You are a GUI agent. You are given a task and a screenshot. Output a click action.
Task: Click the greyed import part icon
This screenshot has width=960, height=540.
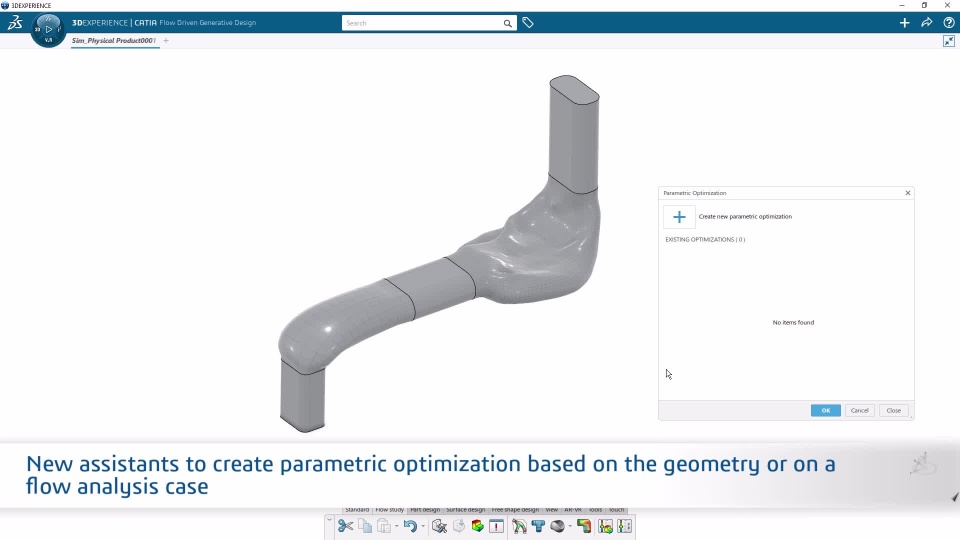click(x=459, y=526)
